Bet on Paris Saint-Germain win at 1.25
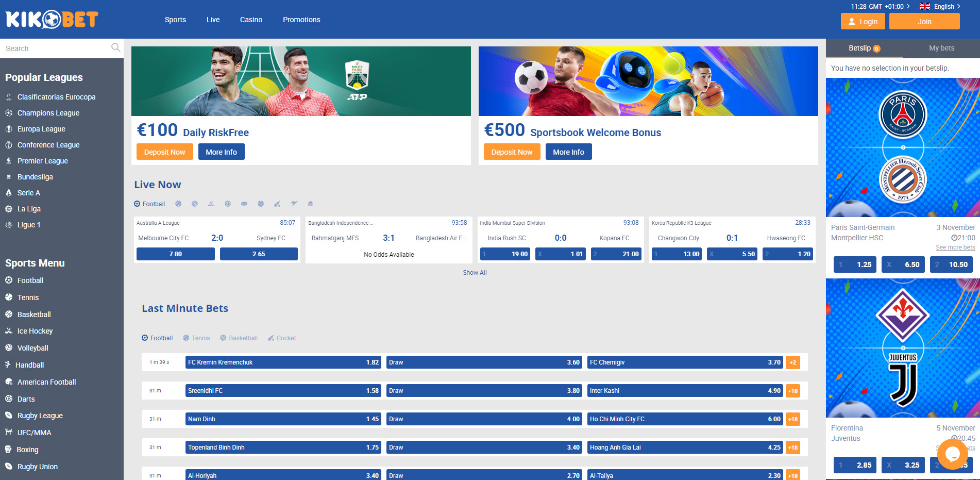Screen dimensions: 980x480 [x=855, y=264]
